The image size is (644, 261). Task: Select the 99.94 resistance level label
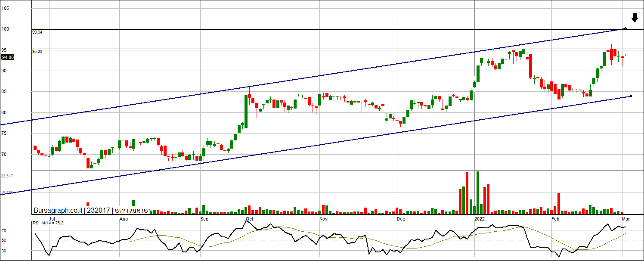tap(37, 32)
